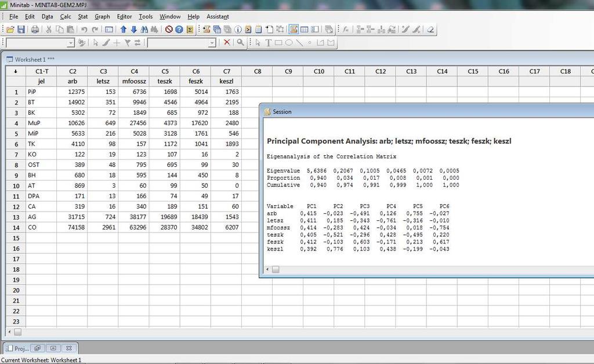The width and height of the screenshot is (594, 364).
Task: Select the line drawing tool
Action: 299,43
